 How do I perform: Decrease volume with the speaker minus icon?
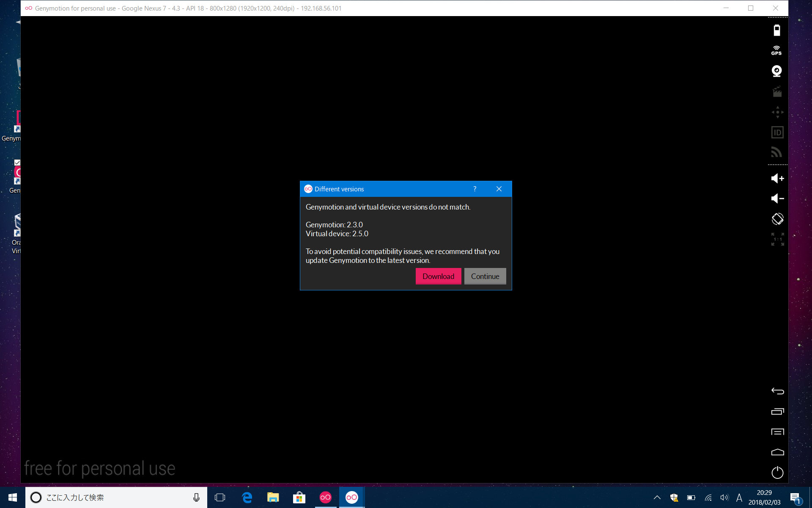click(777, 199)
